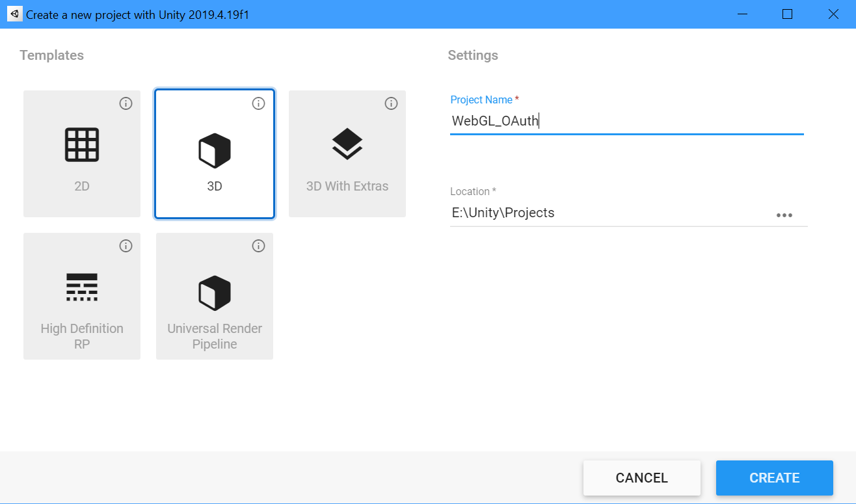Choose the 3D template cube icon
The width and height of the screenshot is (856, 504).
[215, 150]
